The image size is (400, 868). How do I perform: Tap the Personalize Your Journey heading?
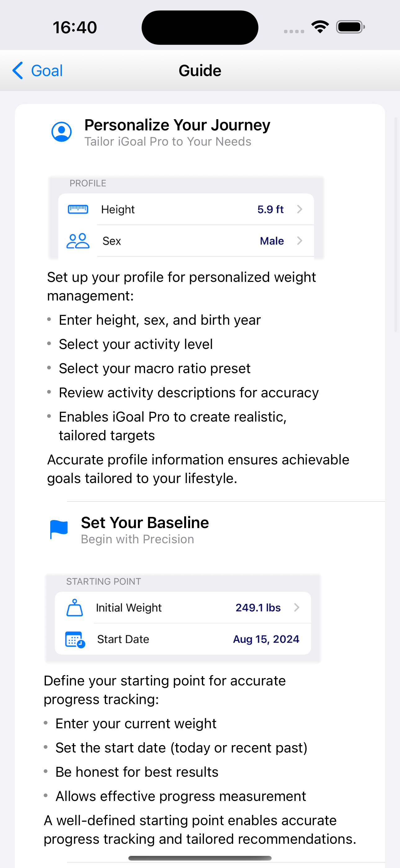177,125
